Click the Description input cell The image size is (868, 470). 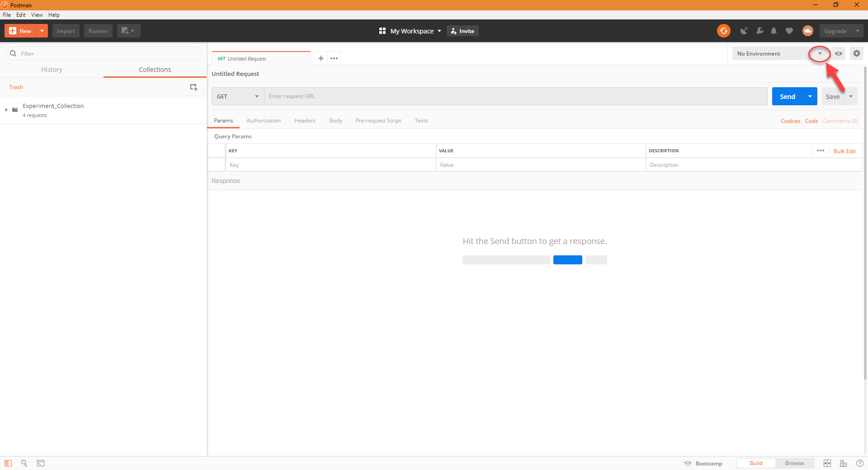pyautogui.click(x=754, y=164)
